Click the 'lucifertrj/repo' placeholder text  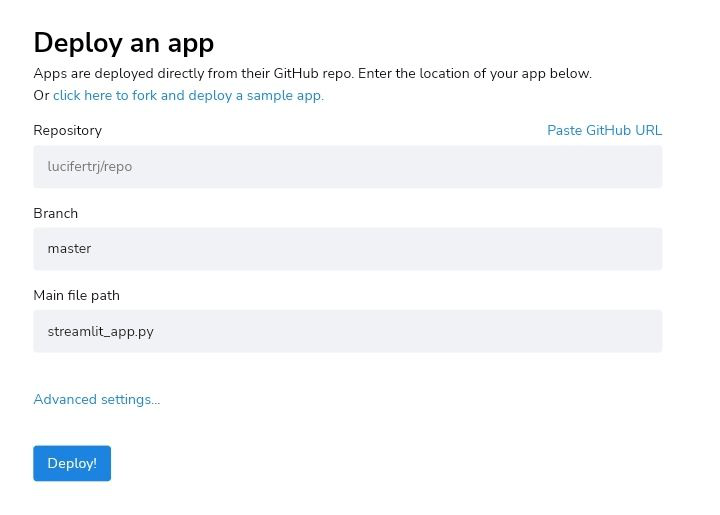coord(90,167)
